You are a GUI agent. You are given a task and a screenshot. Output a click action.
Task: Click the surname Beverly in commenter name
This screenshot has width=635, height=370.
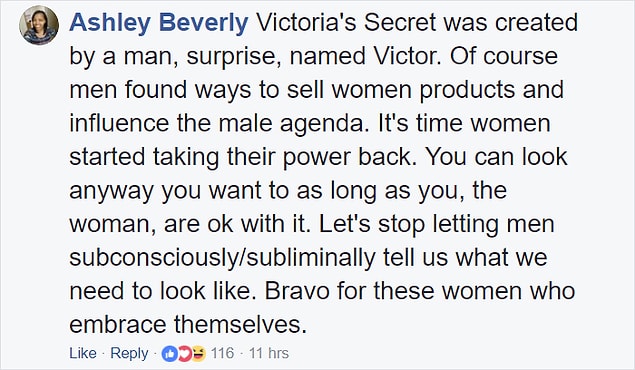203,23
